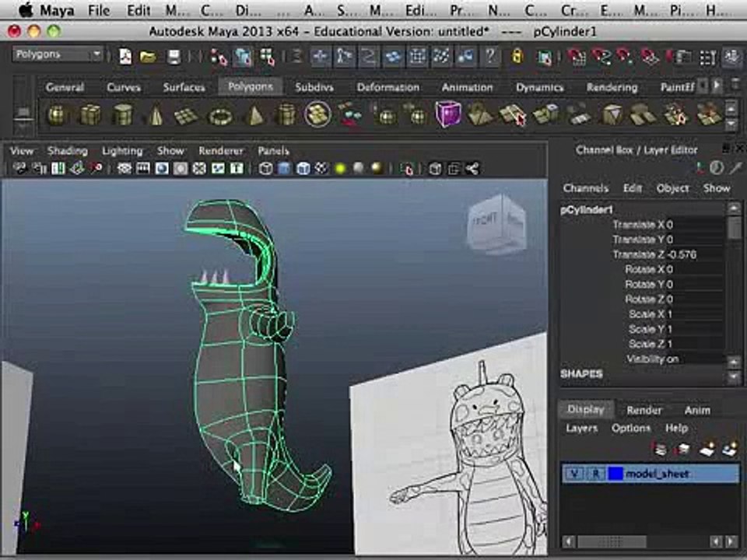Click the Save Scene disk icon

[x=174, y=57]
